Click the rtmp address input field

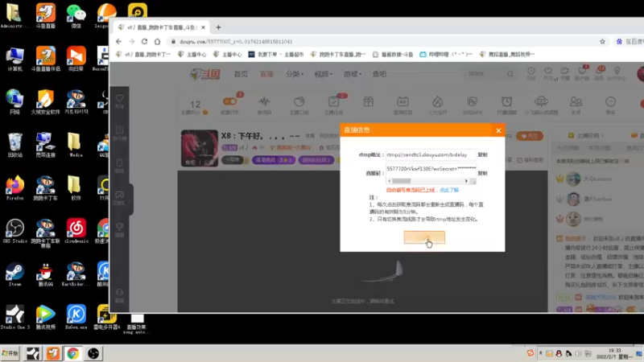431,154
